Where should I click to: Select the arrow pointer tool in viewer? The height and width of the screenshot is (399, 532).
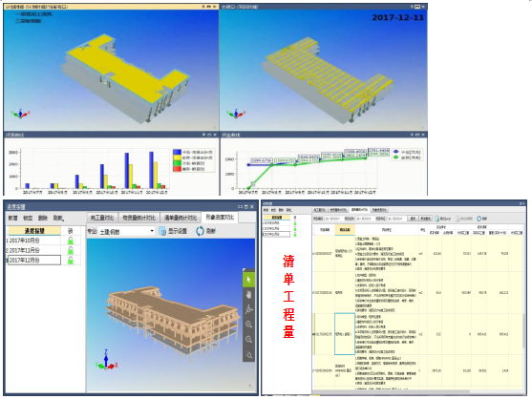click(x=248, y=280)
